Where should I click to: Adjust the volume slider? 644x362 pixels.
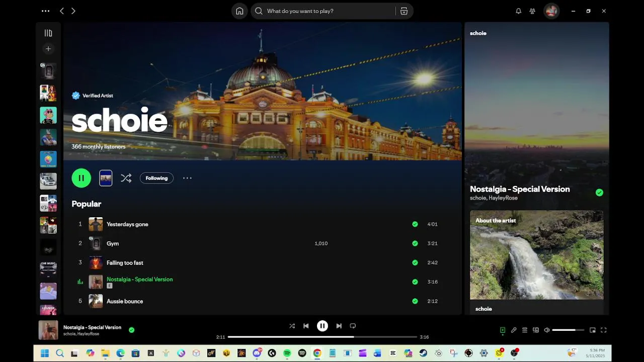pyautogui.click(x=568, y=330)
